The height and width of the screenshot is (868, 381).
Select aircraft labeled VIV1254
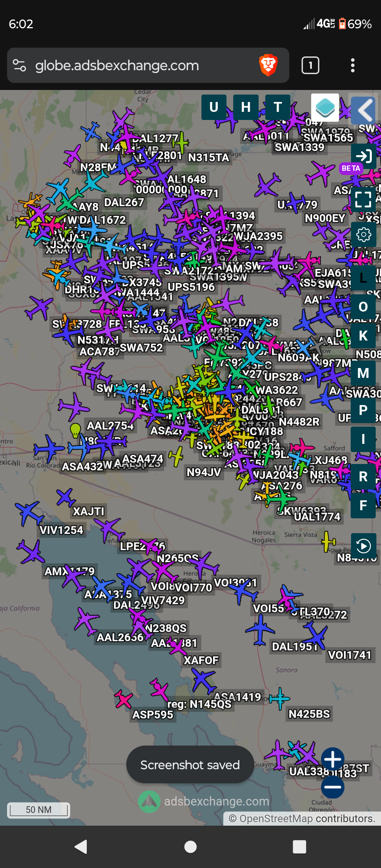29,513
